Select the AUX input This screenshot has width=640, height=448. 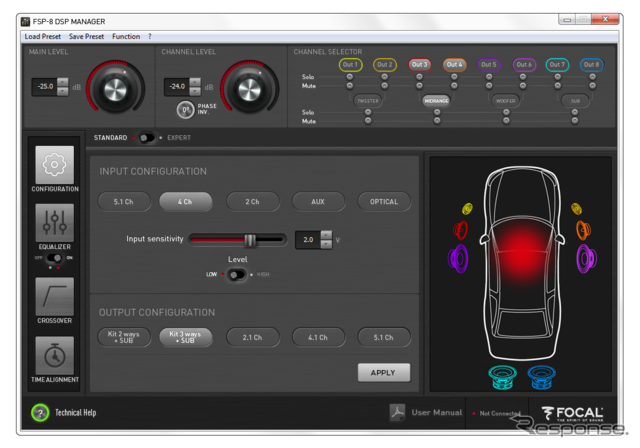coord(318,202)
